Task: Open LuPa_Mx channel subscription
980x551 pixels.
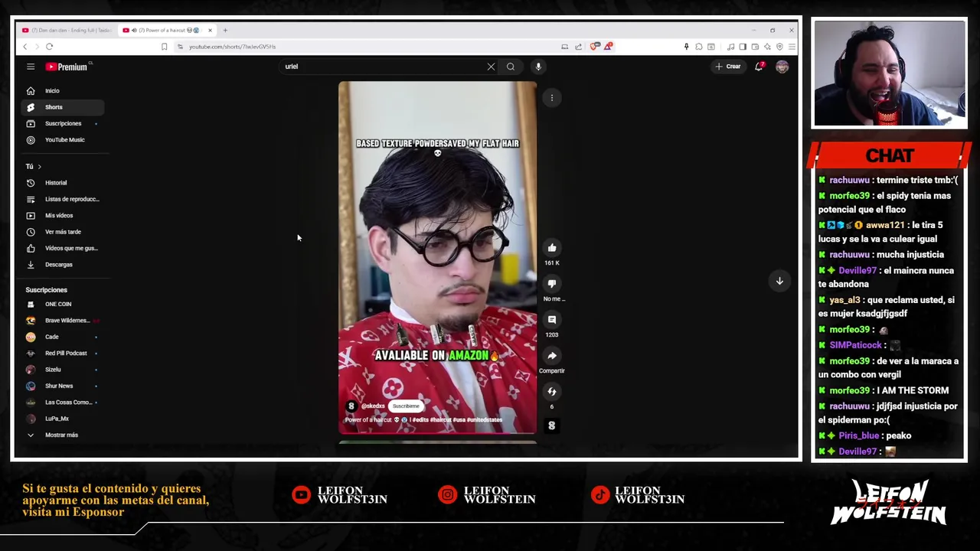Action: (x=63, y=419)
